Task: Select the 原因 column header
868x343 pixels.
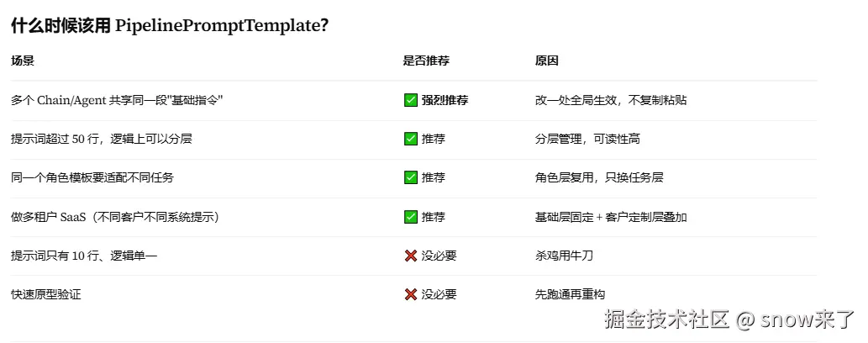Action: [546, 61]
